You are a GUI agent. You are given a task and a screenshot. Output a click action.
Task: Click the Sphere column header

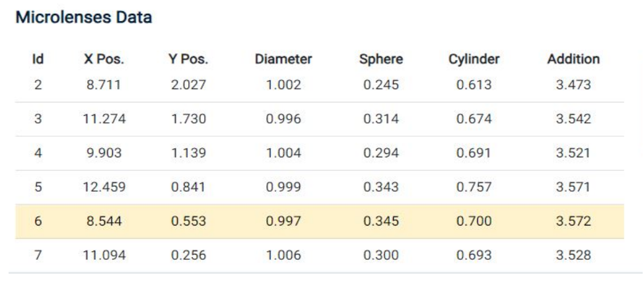[x=380, y=60]
